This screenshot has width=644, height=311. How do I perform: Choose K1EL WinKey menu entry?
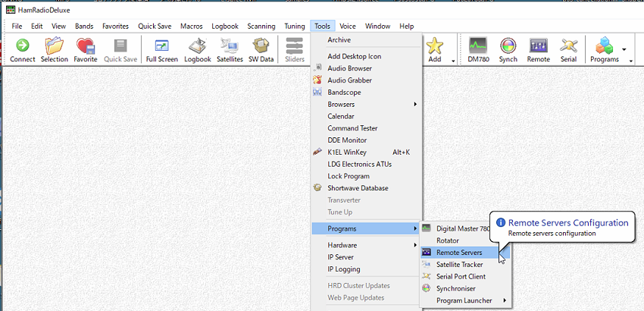[367, 152]
